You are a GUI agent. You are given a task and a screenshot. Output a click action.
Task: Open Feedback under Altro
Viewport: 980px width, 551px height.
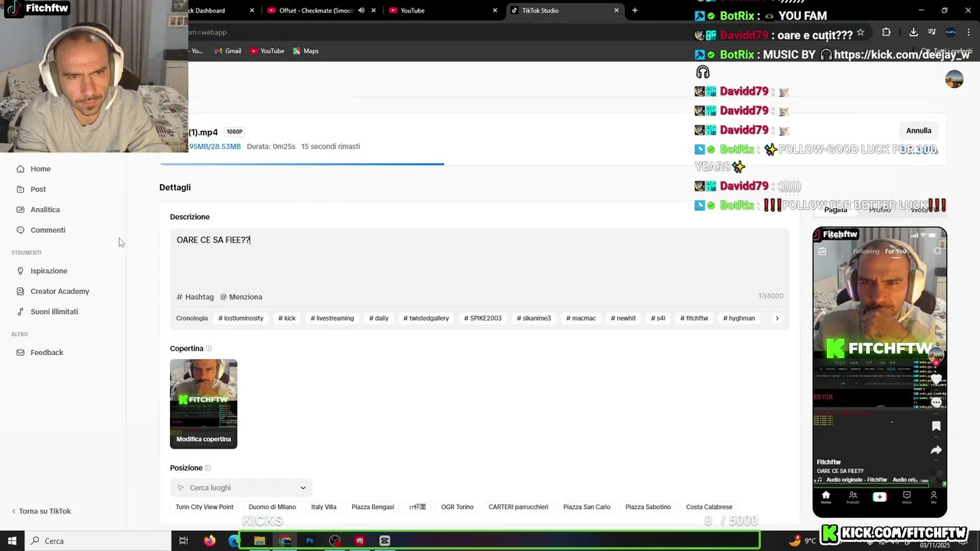[x=47, y=353]
